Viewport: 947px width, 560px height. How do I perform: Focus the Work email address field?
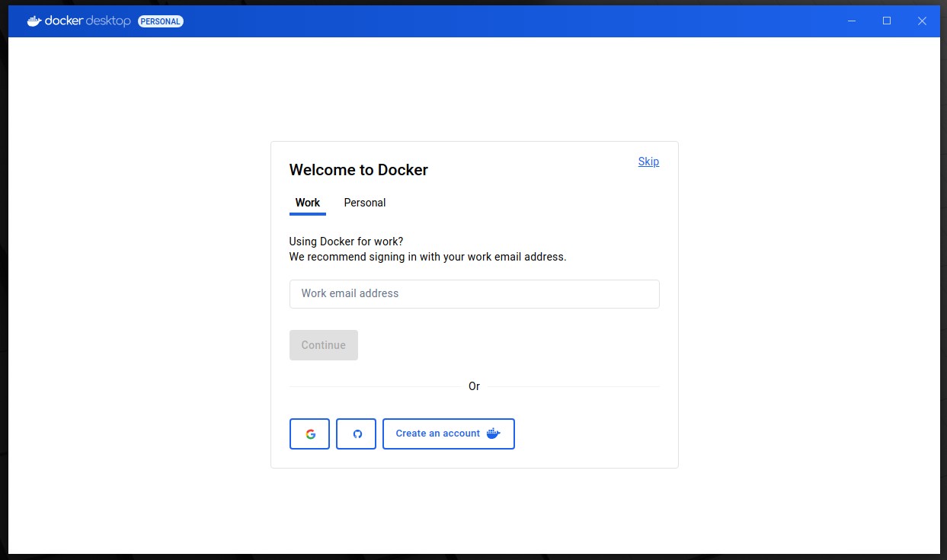click(474, 293)
